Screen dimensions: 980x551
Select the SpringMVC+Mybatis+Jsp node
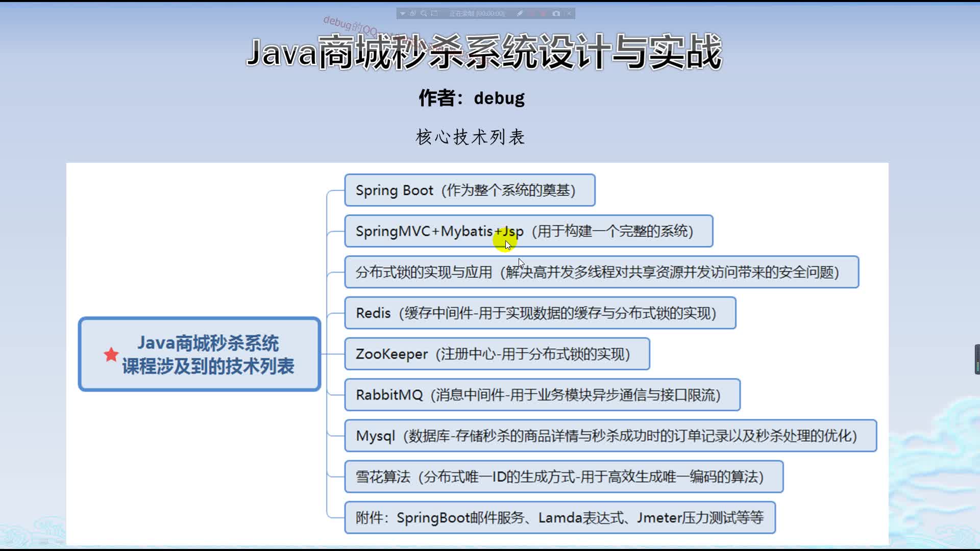(x=529, y=231)
